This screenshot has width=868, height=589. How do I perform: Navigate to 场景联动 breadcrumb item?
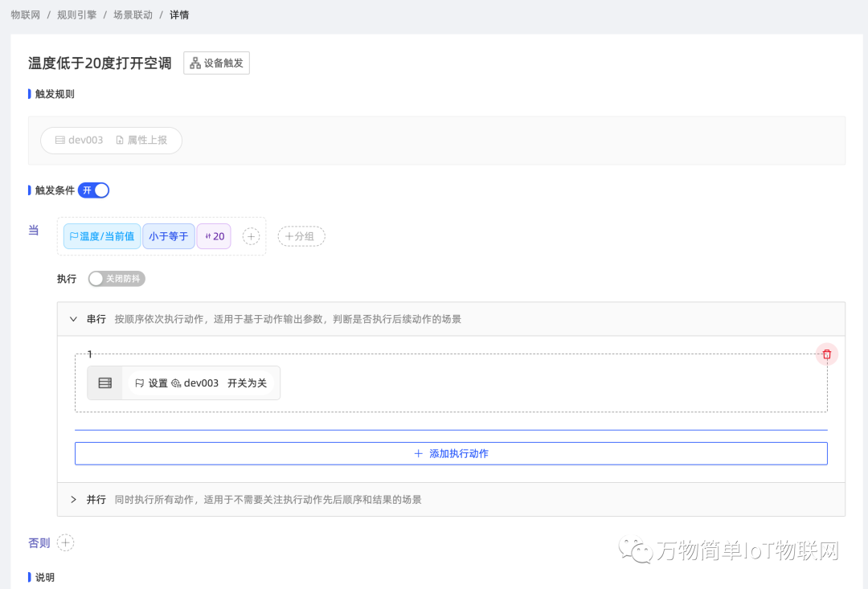pos(133,14)
